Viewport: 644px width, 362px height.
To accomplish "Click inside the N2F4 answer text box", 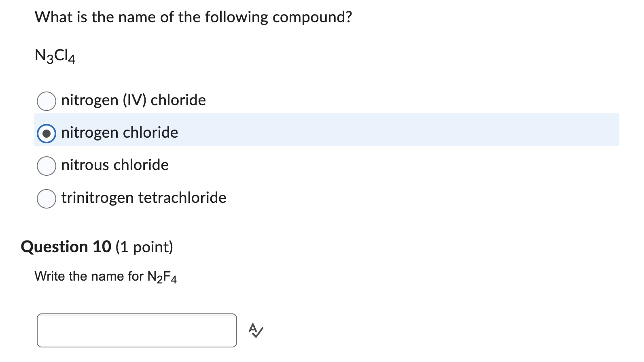I will click(137, 331).
